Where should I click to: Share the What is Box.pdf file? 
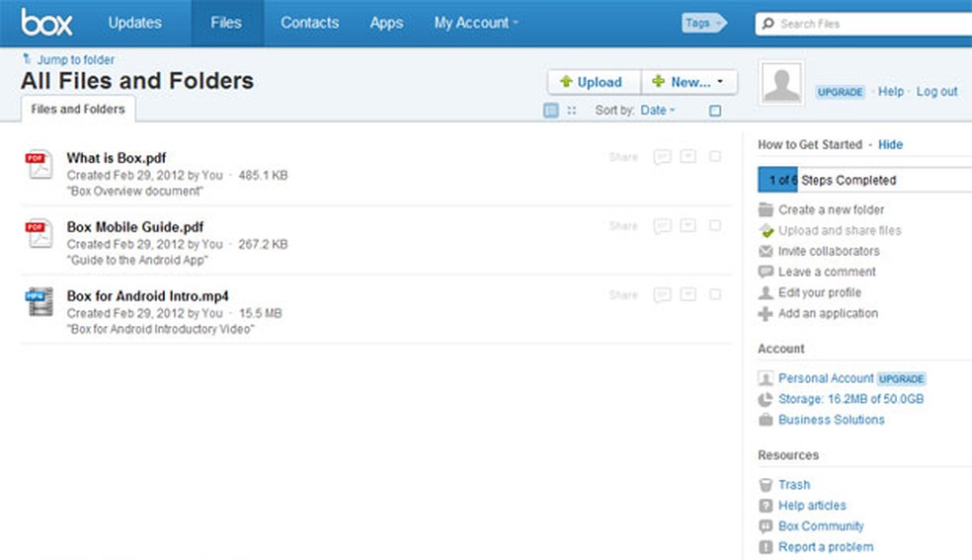[x=623, y=157]
